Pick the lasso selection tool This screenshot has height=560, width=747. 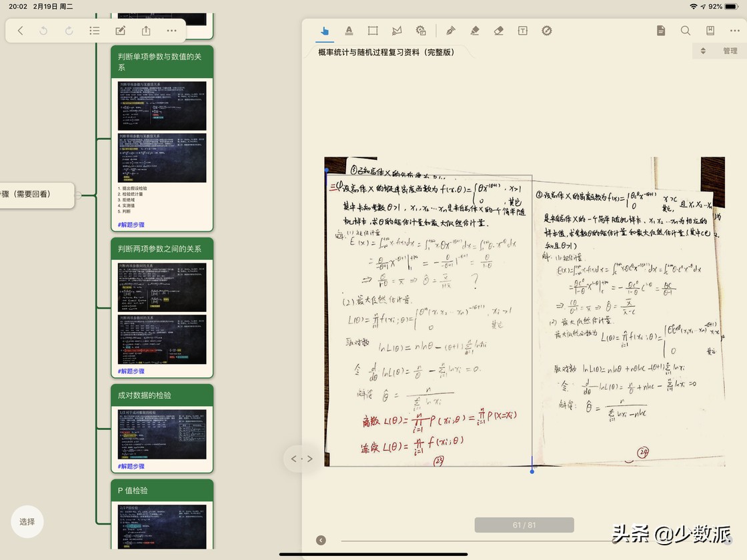click(396, 31)
